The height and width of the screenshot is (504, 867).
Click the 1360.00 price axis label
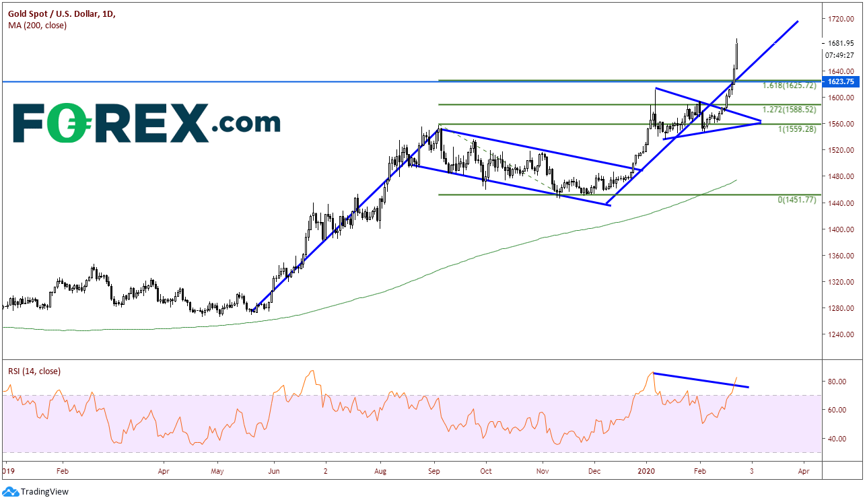click(841, 256)
